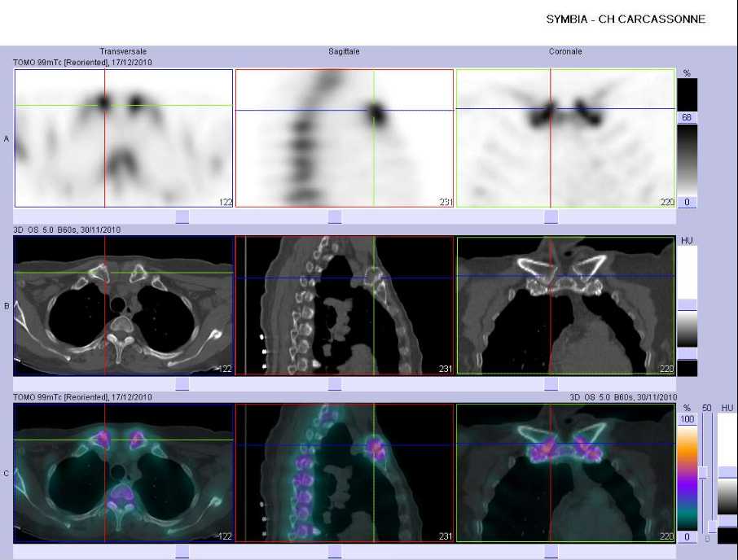This screenshot has height=560, width=738.
Task: Select the fused transversal image in row C
Action: (124, 473)
